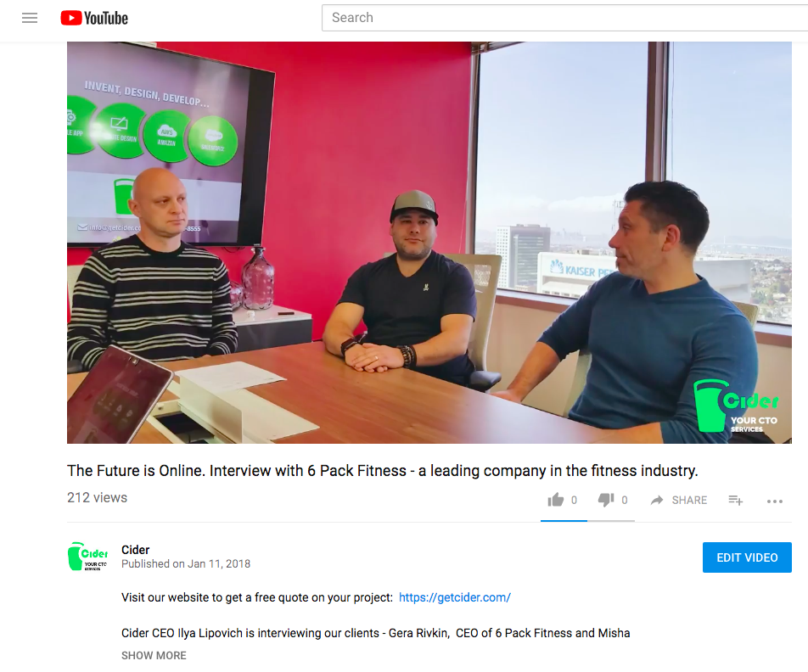Open the Save to playlist icon
Screen dimensions: 808x672
pyautogui.click(x=735, y=500)
